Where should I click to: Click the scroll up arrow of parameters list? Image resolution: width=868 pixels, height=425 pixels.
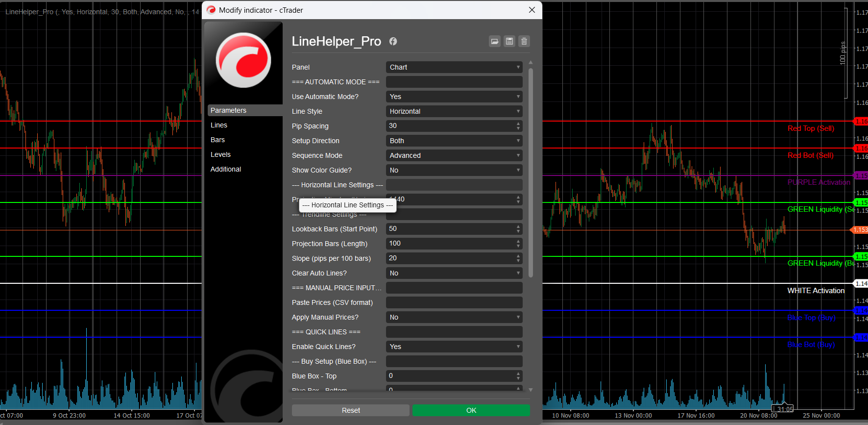coord(530,63)
